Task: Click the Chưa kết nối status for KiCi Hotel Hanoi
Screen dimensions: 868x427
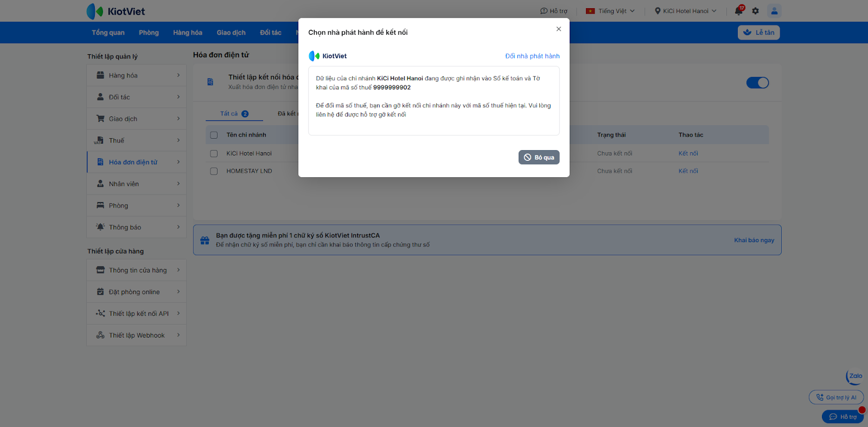Action: 615,153
